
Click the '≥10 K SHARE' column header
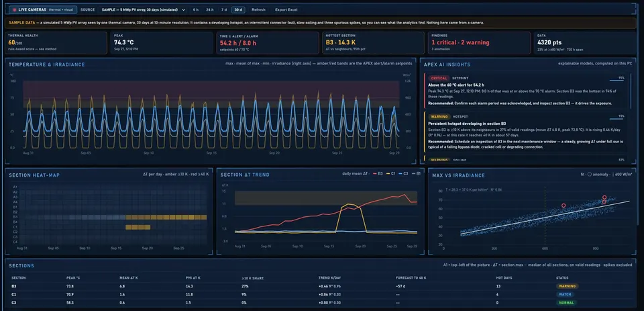[253, 277]
